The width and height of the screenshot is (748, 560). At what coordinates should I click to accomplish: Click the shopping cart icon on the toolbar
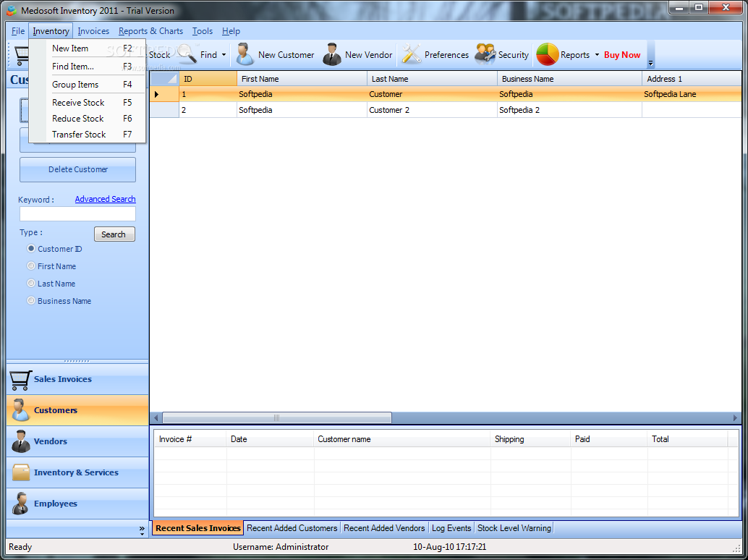click(21, 55)
